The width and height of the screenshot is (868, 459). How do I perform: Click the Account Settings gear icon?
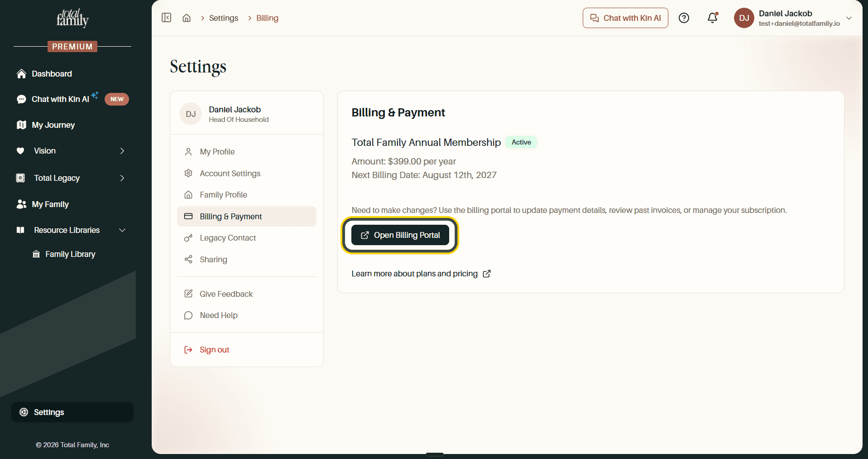[188, 173]
